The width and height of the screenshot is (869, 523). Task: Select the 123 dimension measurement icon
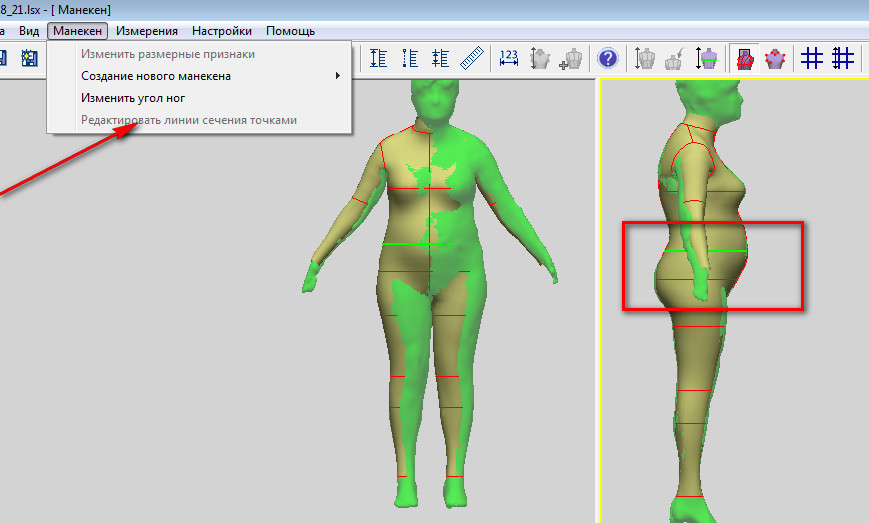coord(508,58)
